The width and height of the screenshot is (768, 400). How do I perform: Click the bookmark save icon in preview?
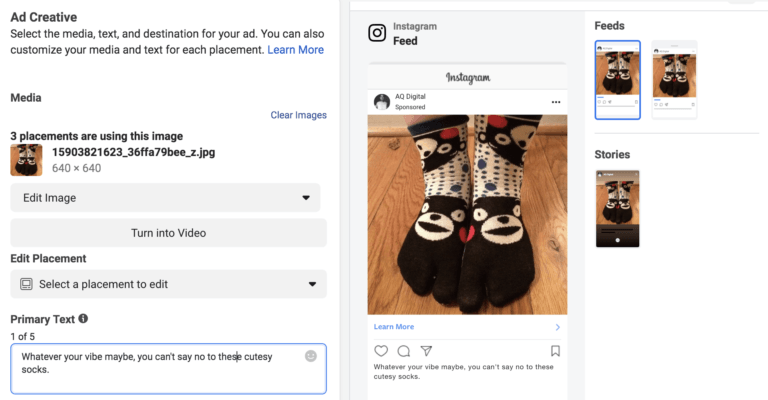click(x=555, y=351)
